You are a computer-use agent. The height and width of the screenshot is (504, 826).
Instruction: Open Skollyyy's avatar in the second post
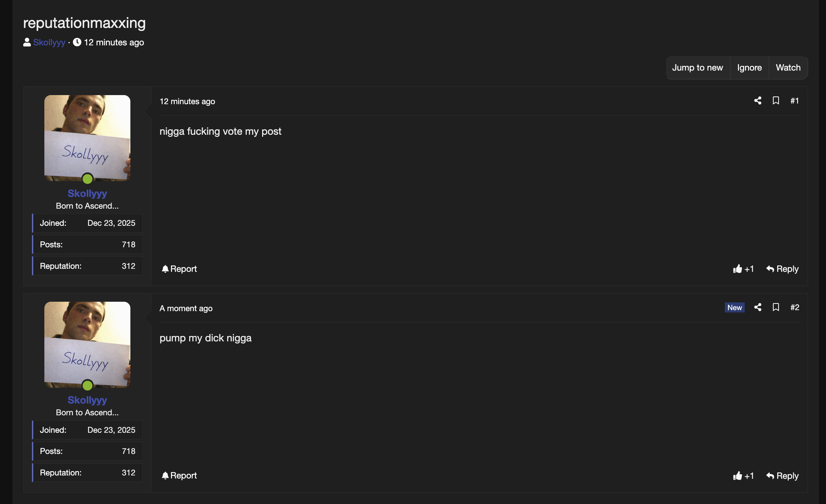[x=87, y=344]
